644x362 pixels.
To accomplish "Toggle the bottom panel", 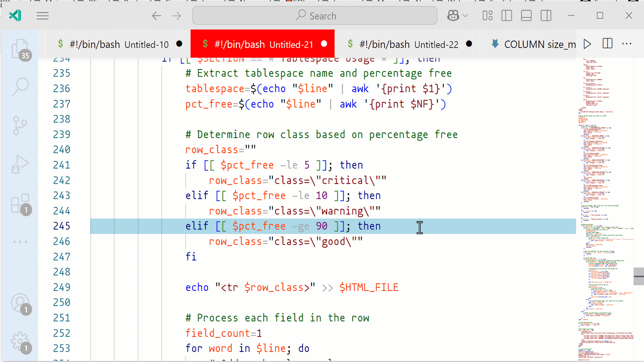I will point(526,16).
